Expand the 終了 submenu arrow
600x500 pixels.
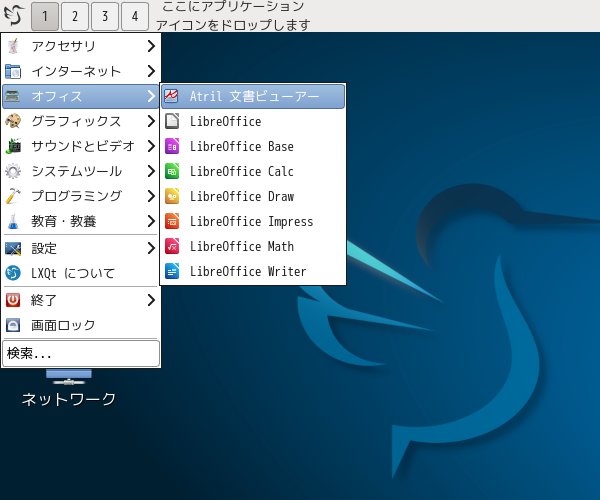pos(151,300)
